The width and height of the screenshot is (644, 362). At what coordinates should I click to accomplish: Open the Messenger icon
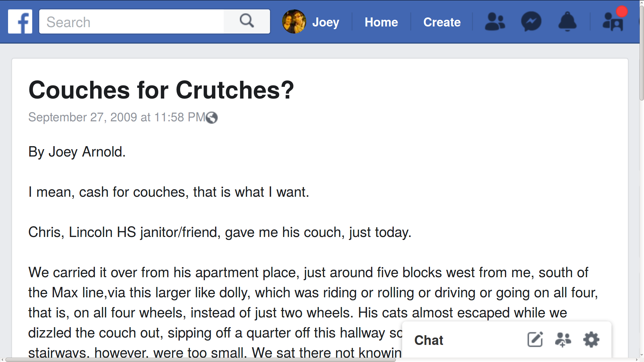(x=531, y=22)
